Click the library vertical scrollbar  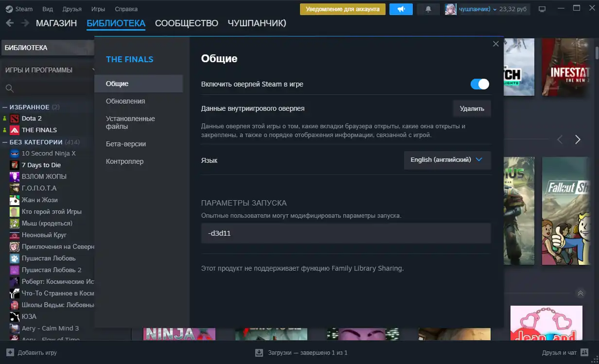596,52
